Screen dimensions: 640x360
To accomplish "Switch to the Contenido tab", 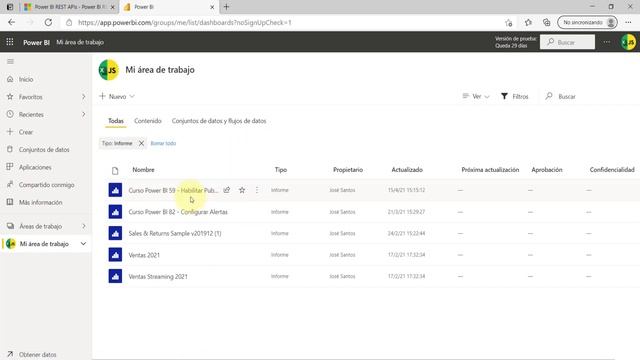I will pos(148,121).
